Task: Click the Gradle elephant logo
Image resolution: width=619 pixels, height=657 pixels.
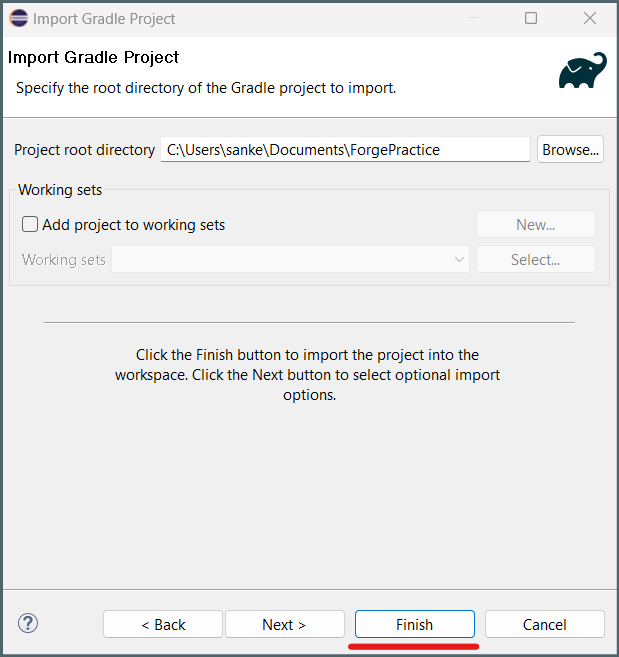Action: (583, 70)
